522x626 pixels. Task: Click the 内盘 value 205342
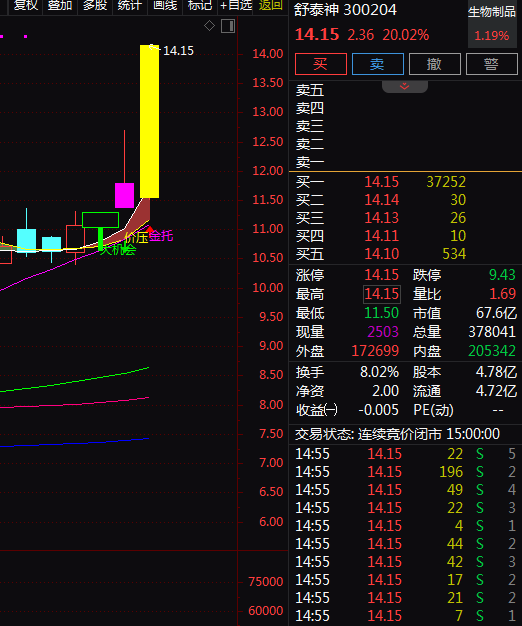(x=492, y=351)
